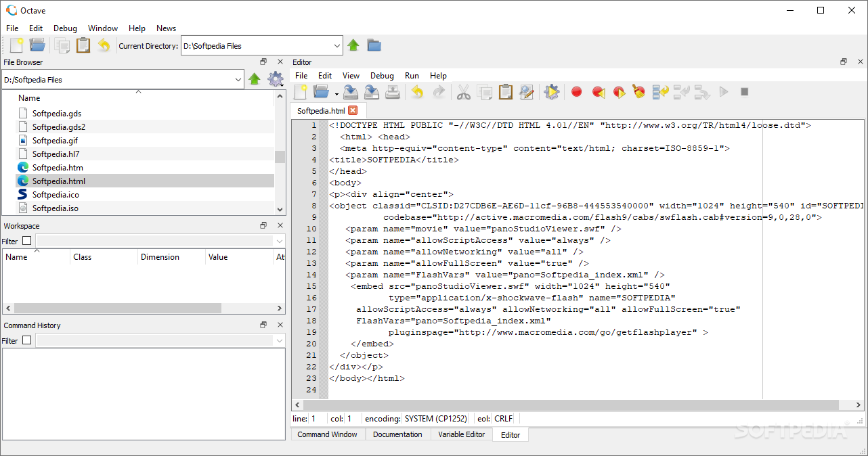The image size is (868, 456).
Task: Undock the Workspace panel
Action: [264, 225]
